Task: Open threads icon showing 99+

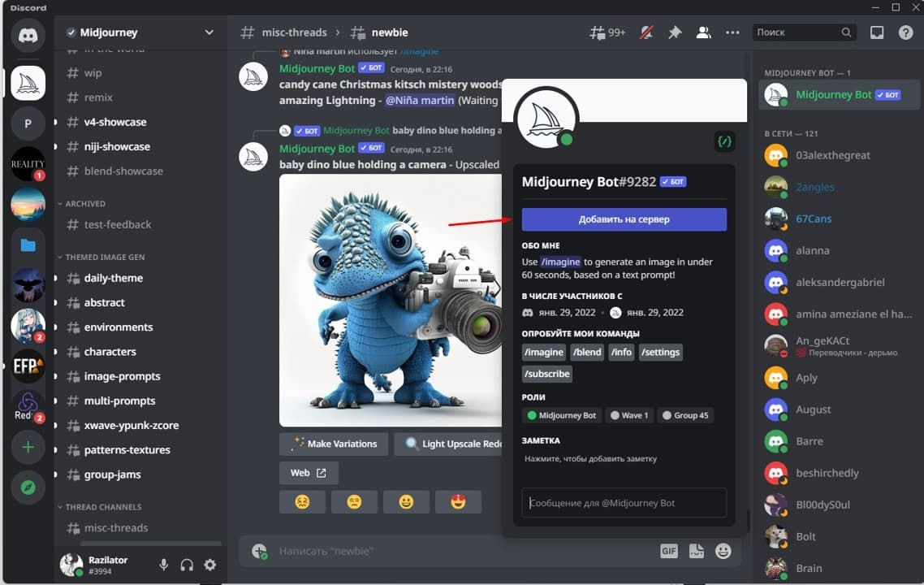Action: (607, 32)
